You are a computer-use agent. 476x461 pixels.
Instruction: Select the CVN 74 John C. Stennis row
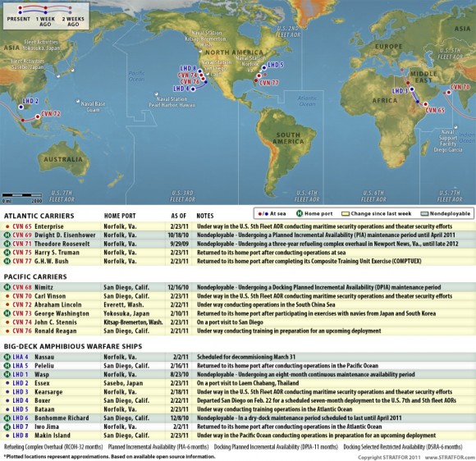238,322
